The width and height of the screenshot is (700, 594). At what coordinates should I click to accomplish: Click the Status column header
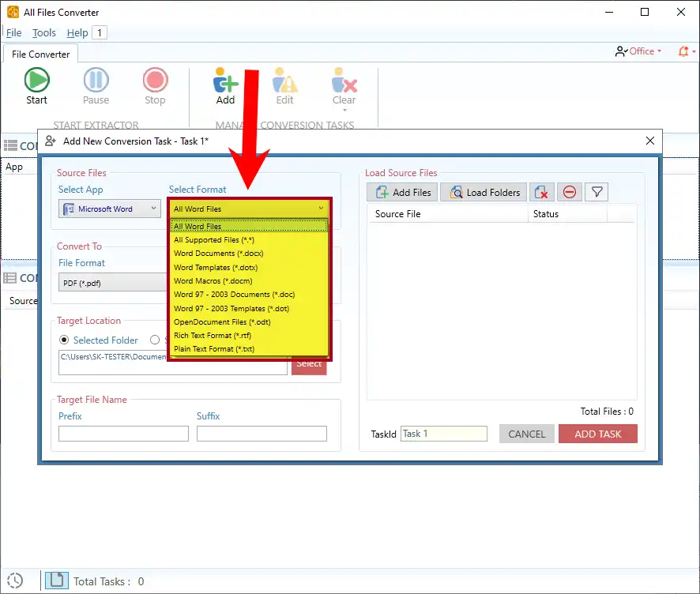point(567,214)
